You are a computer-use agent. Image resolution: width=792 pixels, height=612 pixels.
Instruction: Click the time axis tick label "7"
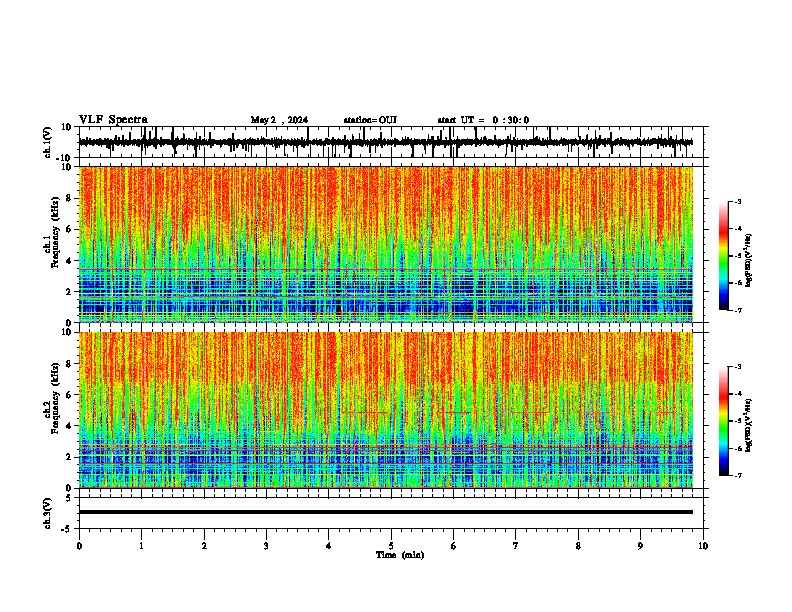[x=516, y=546]
